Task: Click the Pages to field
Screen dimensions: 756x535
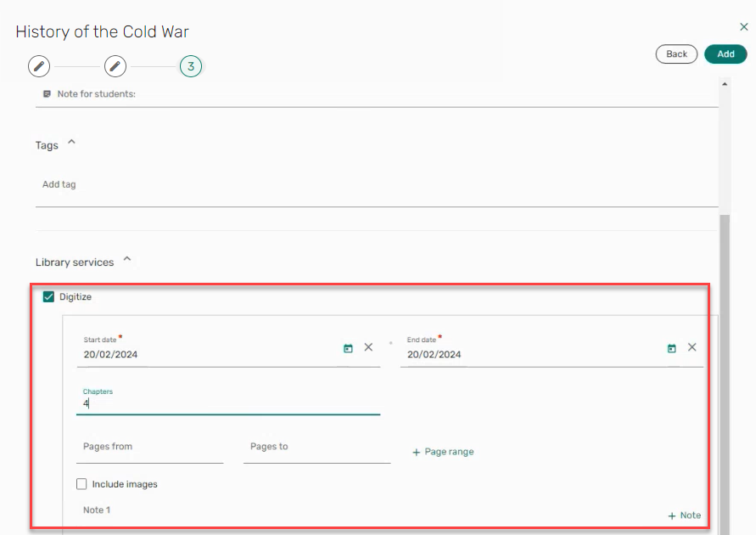Action: pos(316,448)
